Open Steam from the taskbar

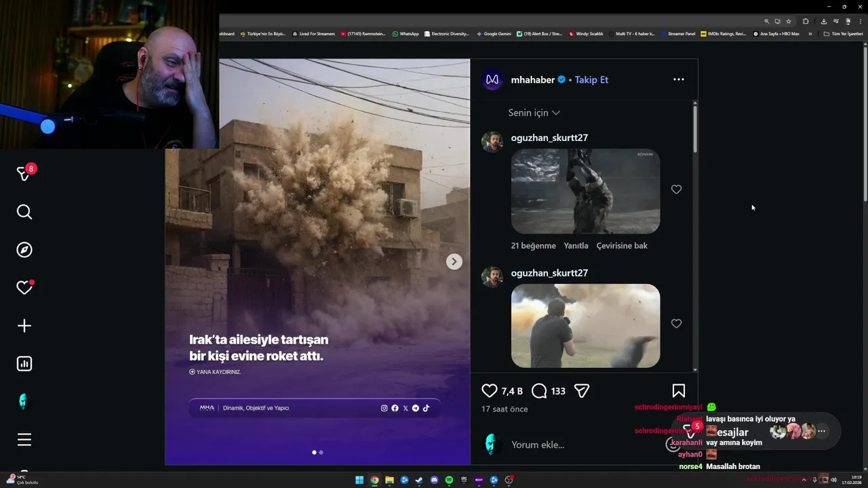(419, 480)
